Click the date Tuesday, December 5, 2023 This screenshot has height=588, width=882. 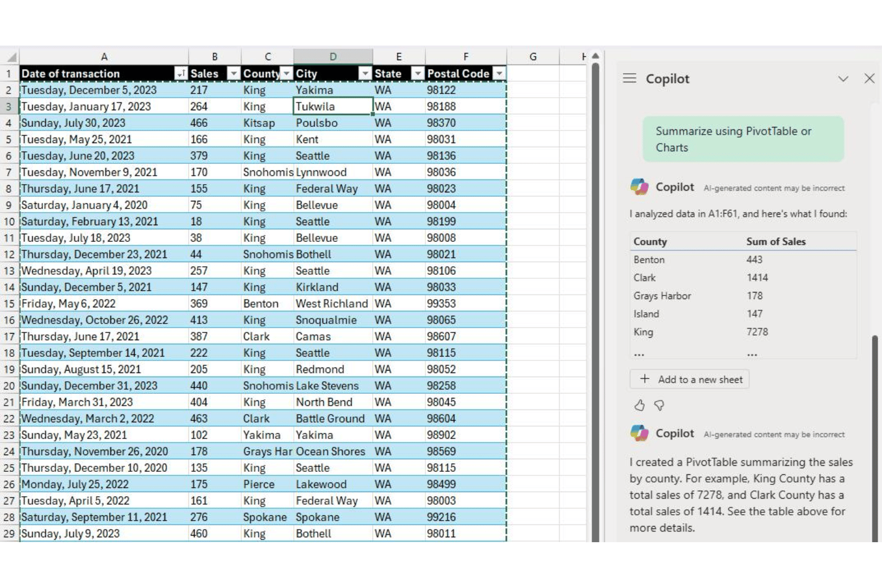pyautogui.click(x=104, y=90)
